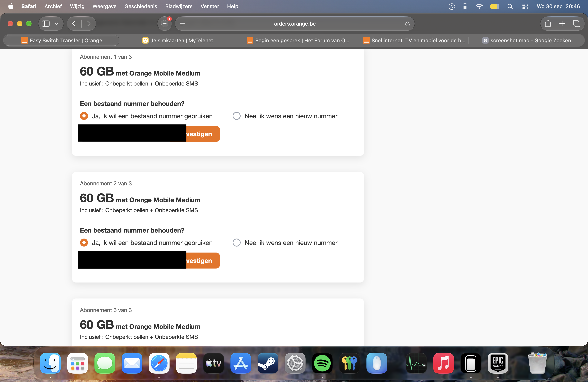Image resolution: width=588 pixels, height=382 pixels.
Task: Go forward to the next page
Action: 88,24
